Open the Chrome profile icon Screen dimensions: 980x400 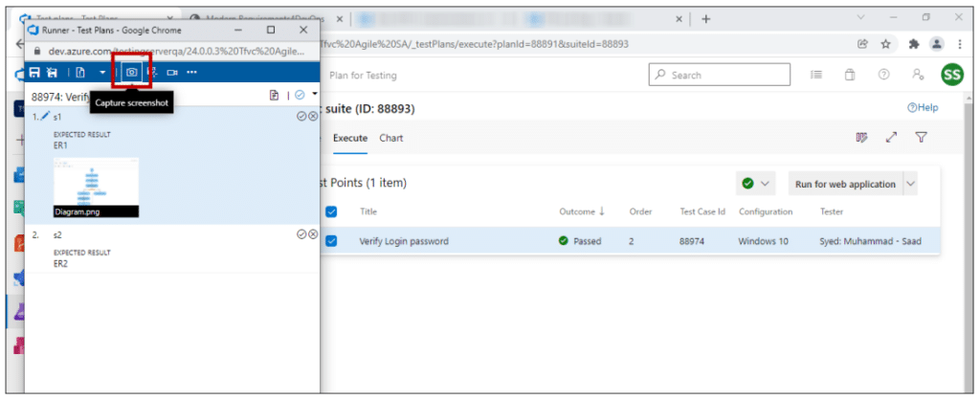(936, 44)
